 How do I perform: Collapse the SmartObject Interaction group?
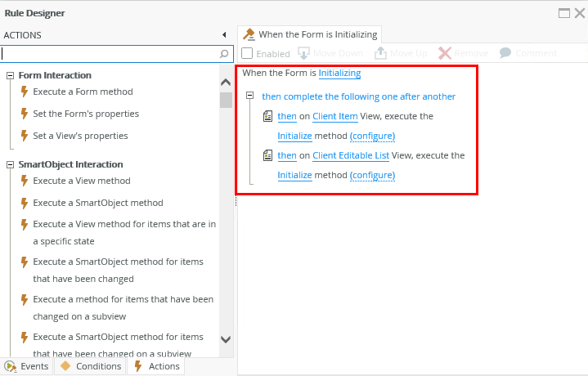point(11,164)
